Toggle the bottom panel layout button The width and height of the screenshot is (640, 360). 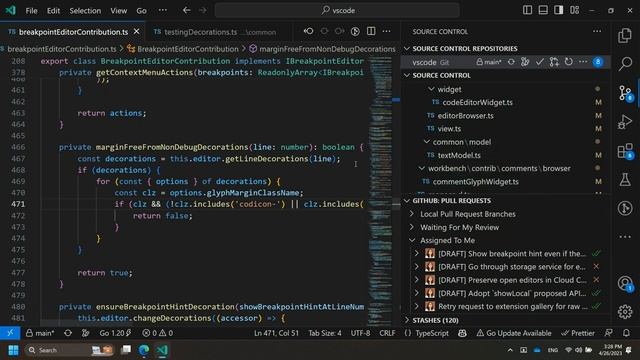point(543,10)
